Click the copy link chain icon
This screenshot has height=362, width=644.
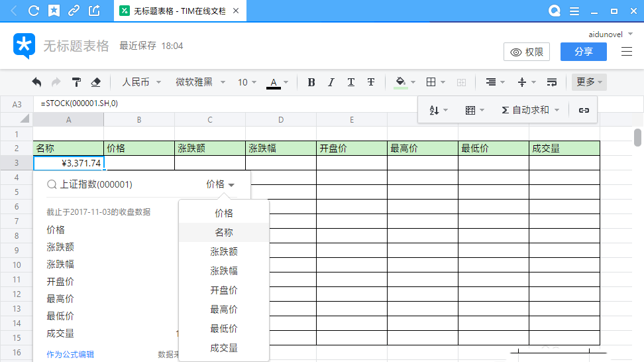coord(74,11)
